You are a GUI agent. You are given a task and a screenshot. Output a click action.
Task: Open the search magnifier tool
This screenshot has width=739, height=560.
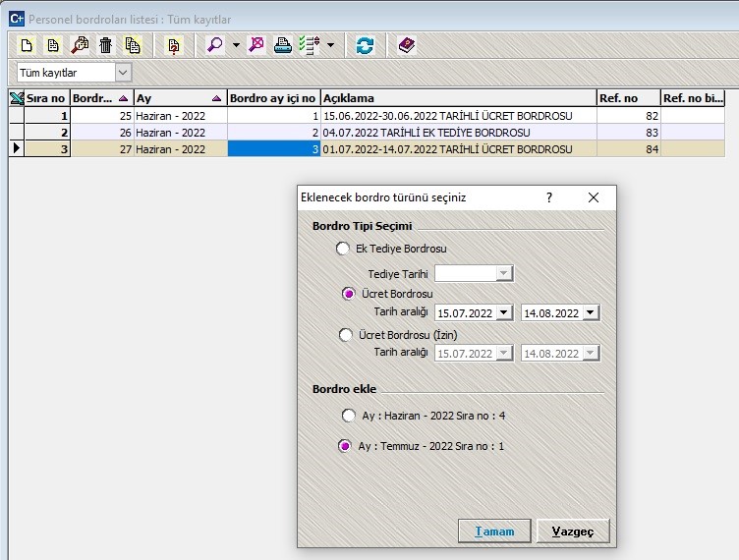[x=215, y=46]
